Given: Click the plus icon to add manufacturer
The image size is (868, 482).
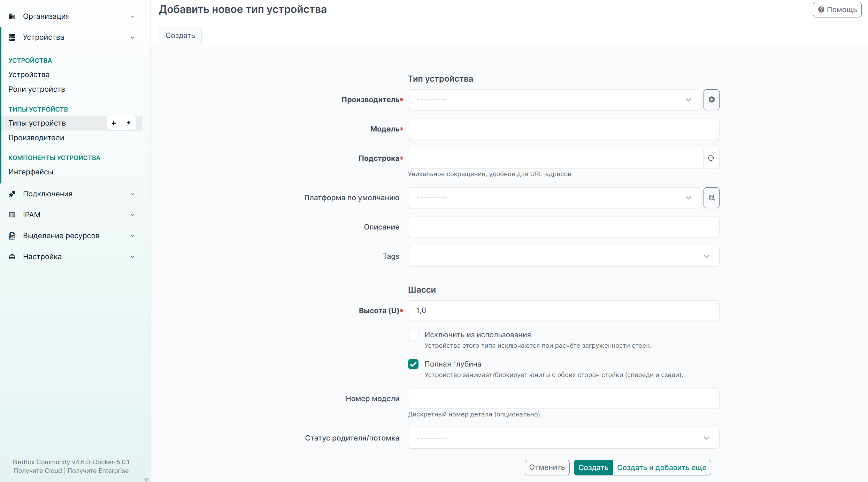Looking at the screenshot, I should [x=711, y=100].
